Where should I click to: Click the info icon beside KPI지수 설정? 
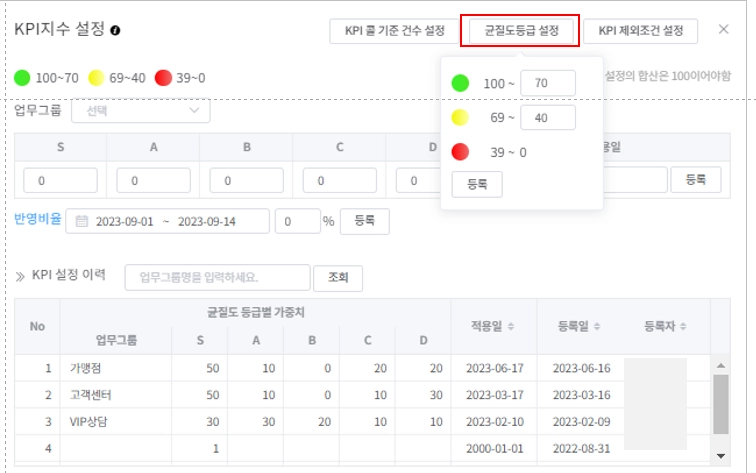(x=115, y=30)
